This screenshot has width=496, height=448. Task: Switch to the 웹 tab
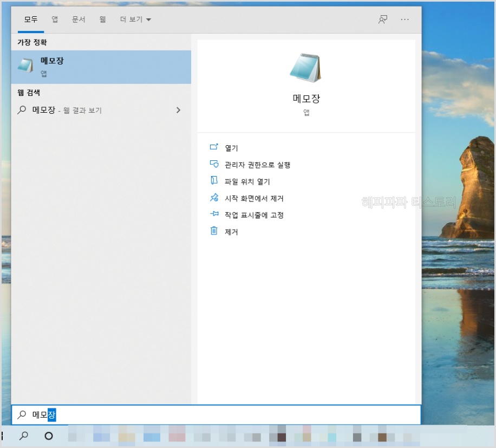click(x=102, y=20)
